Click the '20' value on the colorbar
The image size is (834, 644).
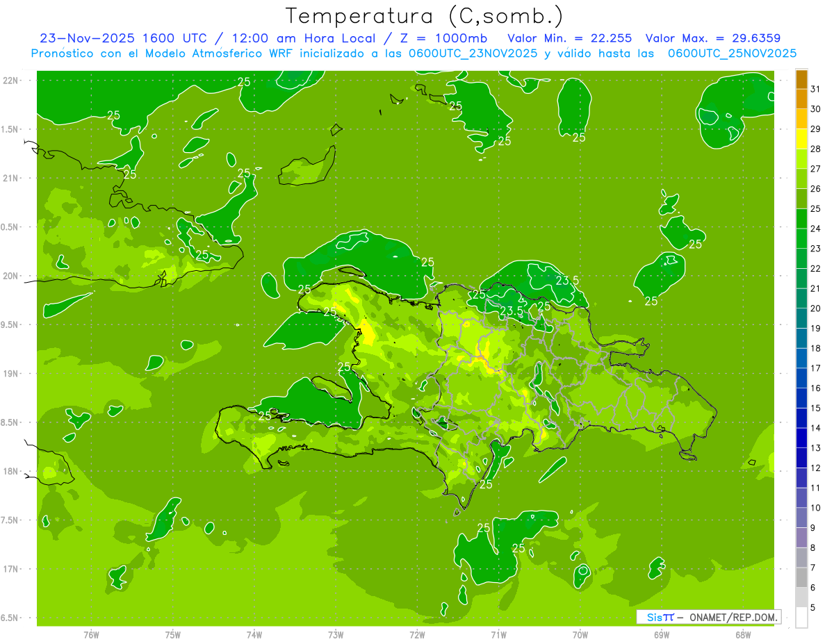click(816, 308)
